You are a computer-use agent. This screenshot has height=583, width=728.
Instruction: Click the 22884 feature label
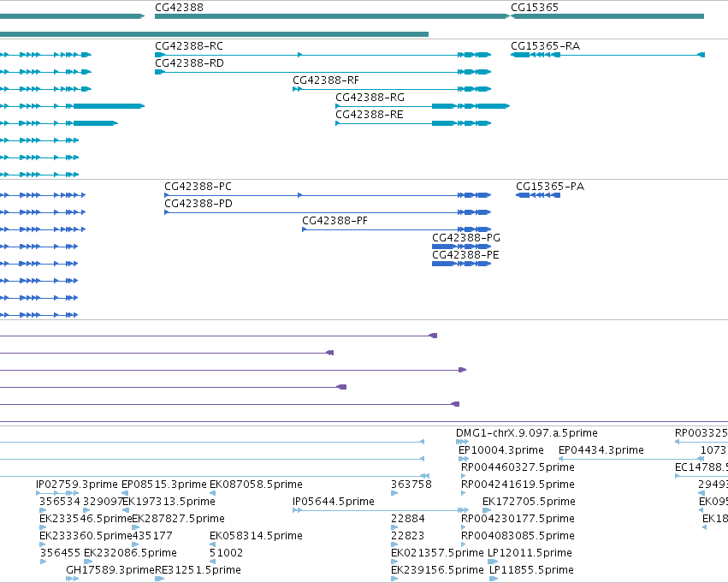click(x=408, y=519)
